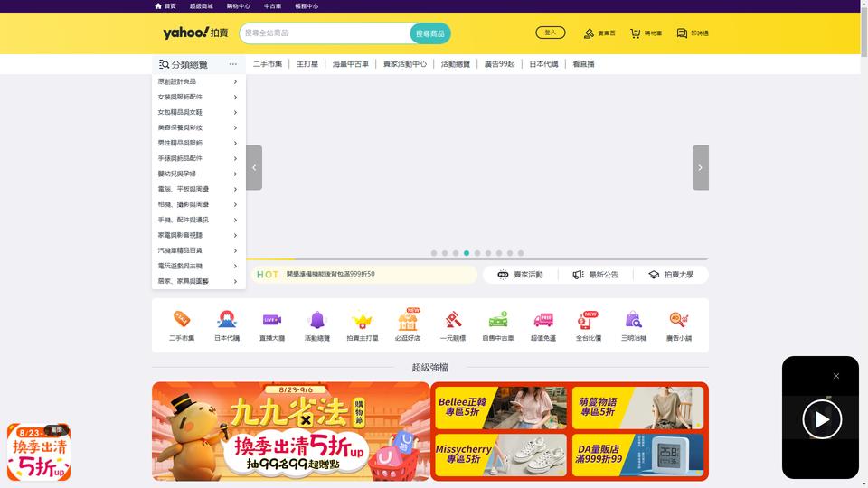Open 中古車 in top bar

point(272,6)
